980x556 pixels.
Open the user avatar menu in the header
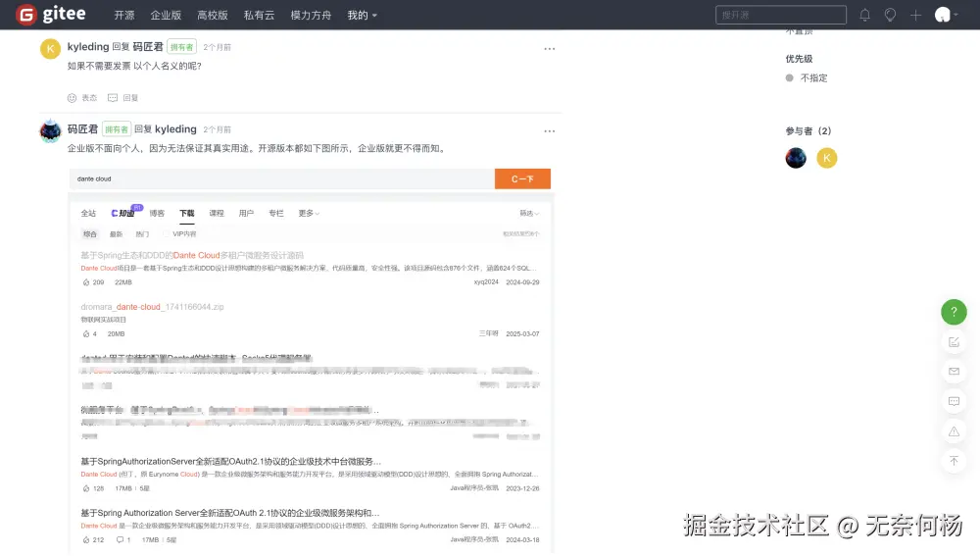coord(947,15)
